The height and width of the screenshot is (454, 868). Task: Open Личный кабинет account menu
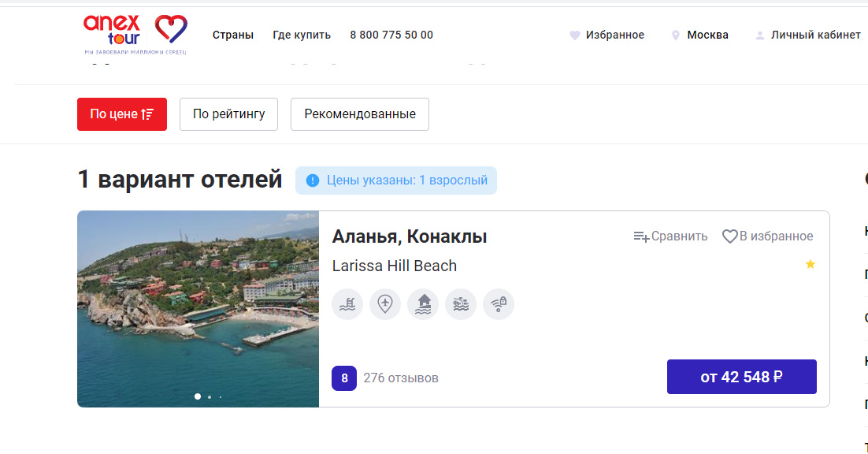[808, 35]
